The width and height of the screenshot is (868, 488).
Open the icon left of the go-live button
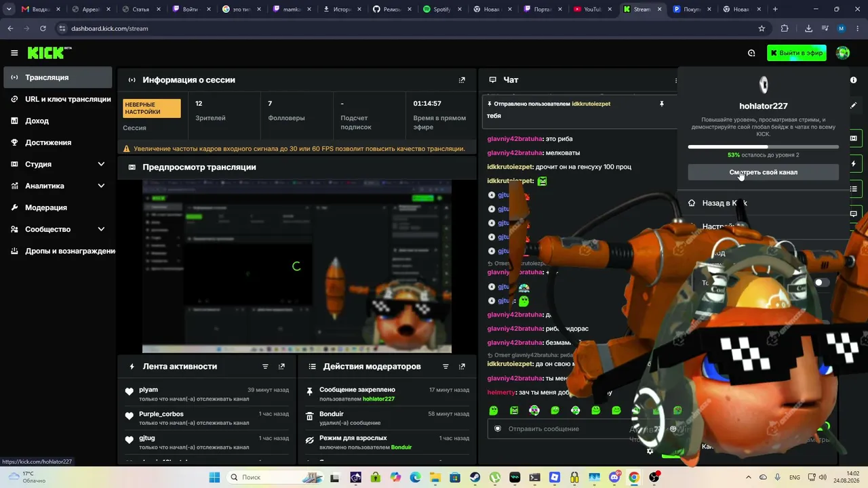(751, 53)
